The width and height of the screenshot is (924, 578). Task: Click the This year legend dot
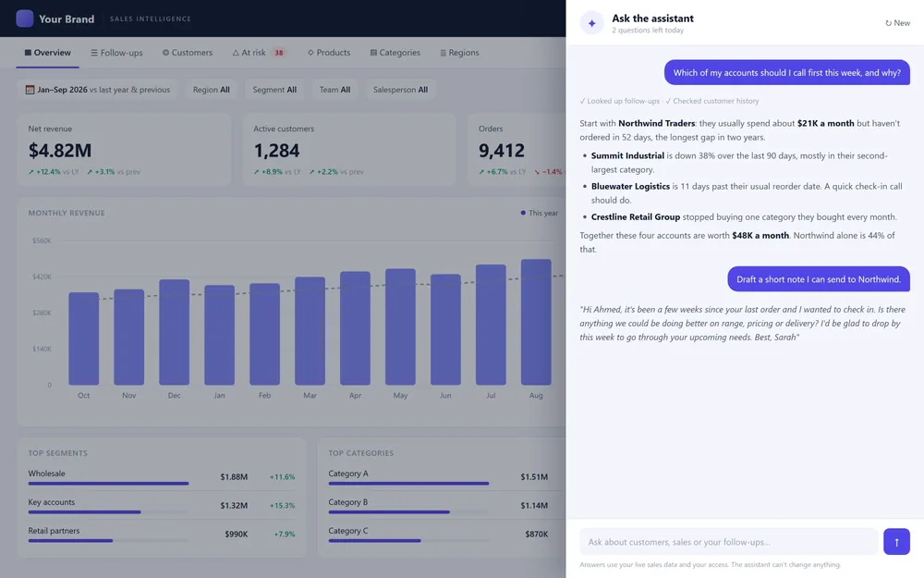click(523, 213)
